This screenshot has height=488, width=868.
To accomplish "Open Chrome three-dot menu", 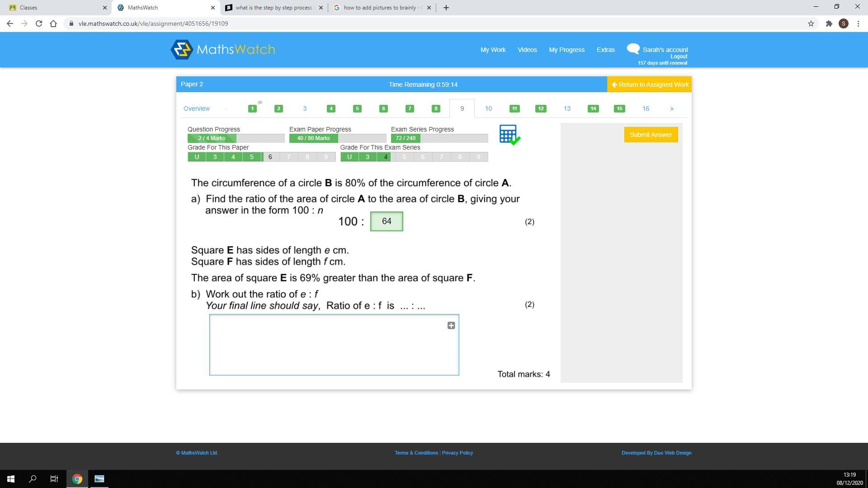I will coord(858,23).
